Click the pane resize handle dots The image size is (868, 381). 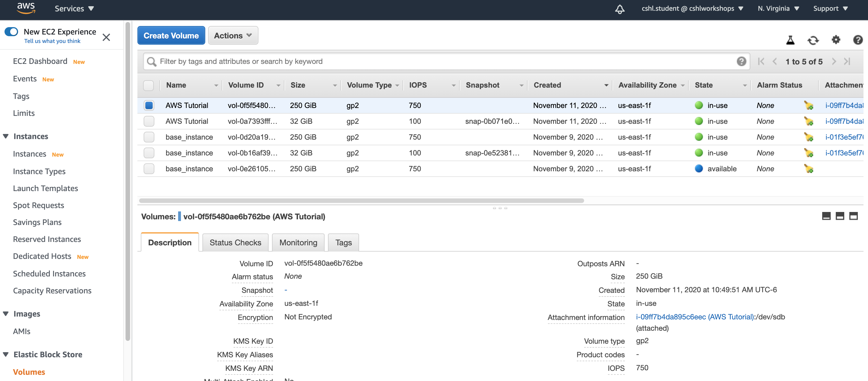point(500,208)
